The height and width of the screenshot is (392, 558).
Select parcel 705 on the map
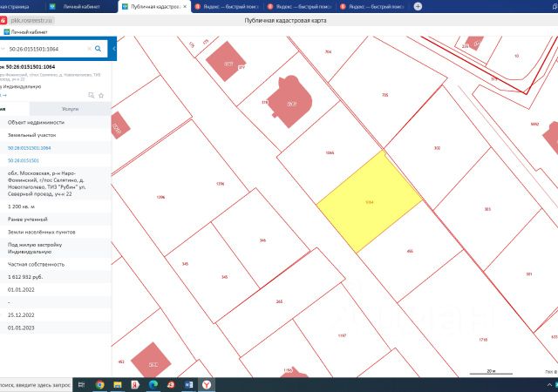(x=384, y=95)
